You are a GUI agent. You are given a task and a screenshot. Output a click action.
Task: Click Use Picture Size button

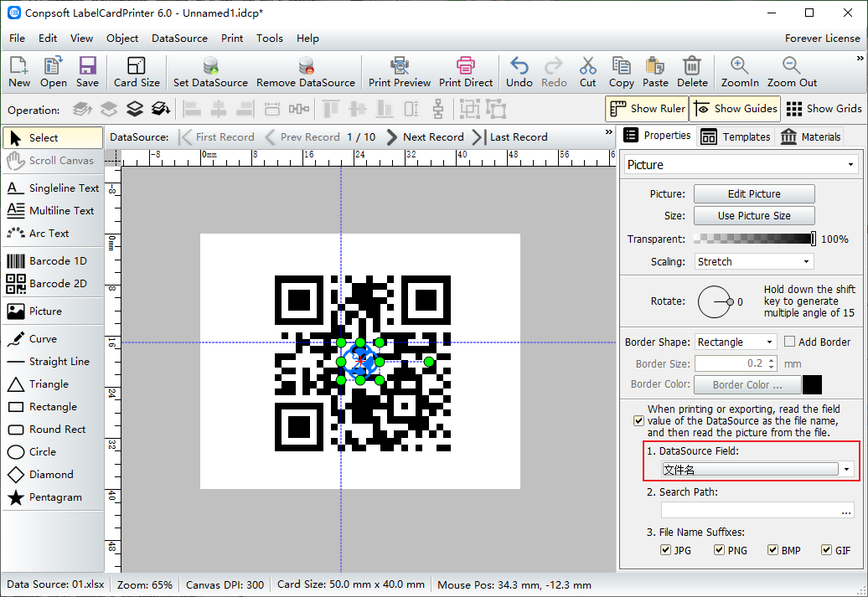tap(754, 216)
